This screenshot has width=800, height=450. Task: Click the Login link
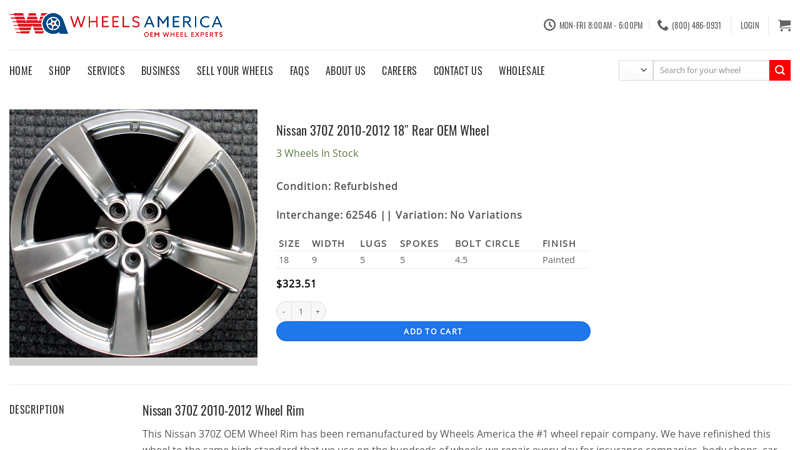(x=750, y=25)
